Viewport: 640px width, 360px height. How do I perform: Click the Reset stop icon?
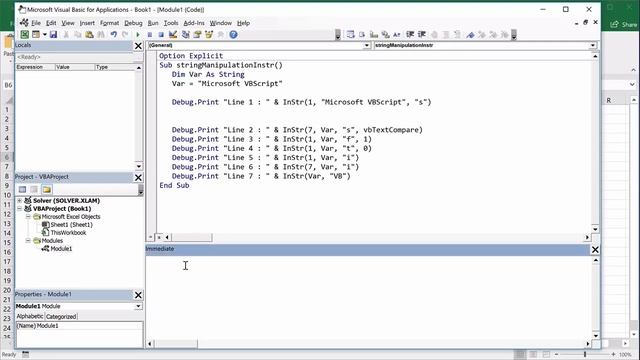coord(161,35)
